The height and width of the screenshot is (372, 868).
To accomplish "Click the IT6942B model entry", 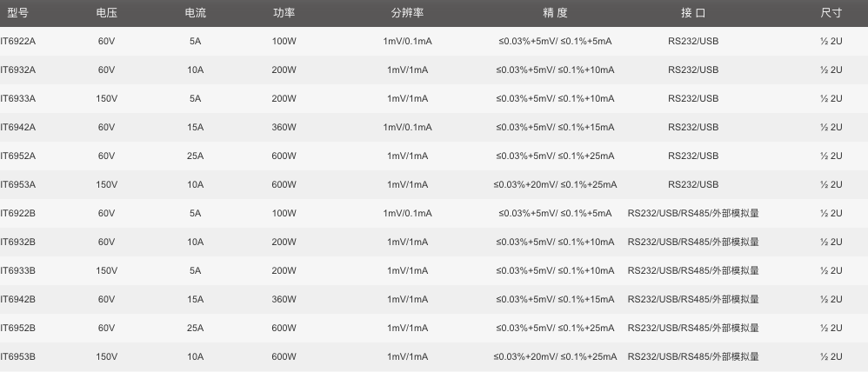I will 18,300.
